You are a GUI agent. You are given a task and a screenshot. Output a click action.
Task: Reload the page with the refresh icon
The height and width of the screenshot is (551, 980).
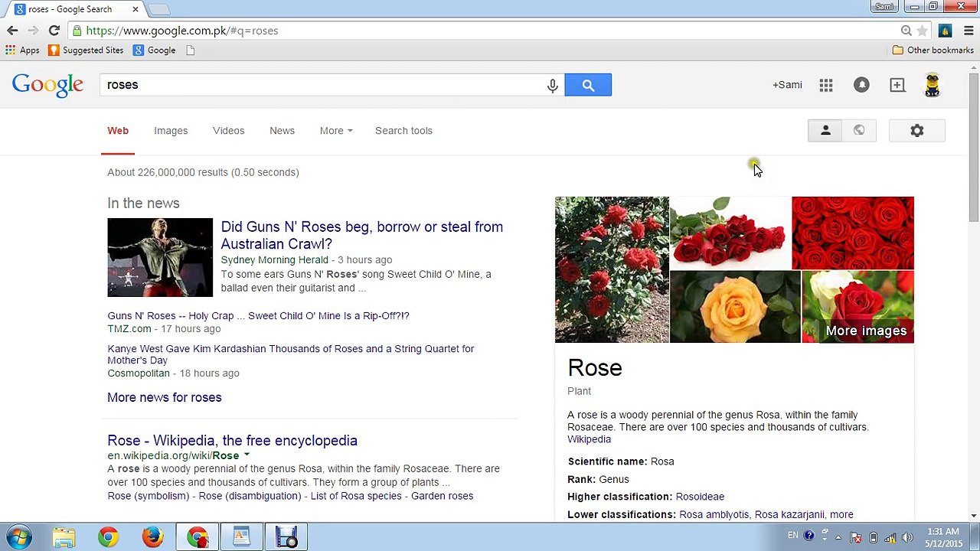click(54, 31)
